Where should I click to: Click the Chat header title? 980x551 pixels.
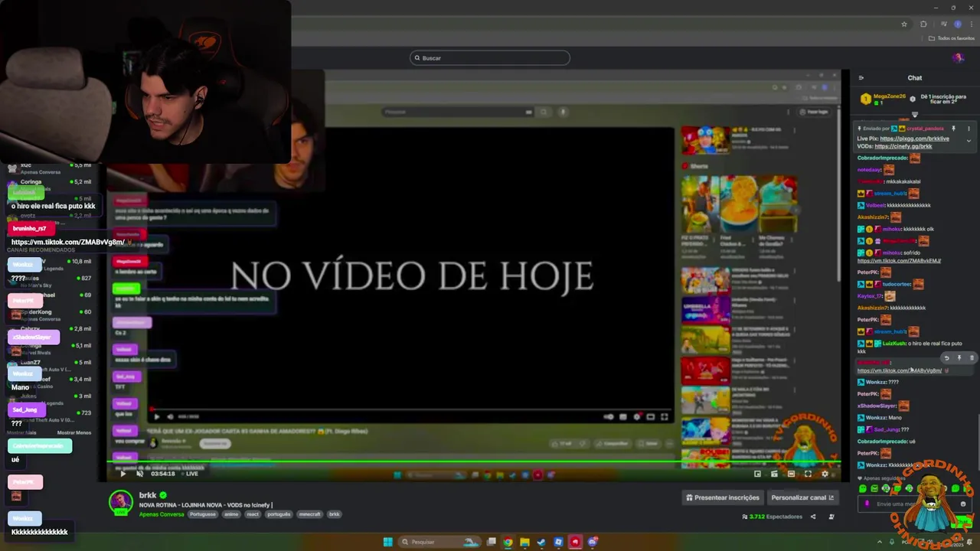coord(915,78)
